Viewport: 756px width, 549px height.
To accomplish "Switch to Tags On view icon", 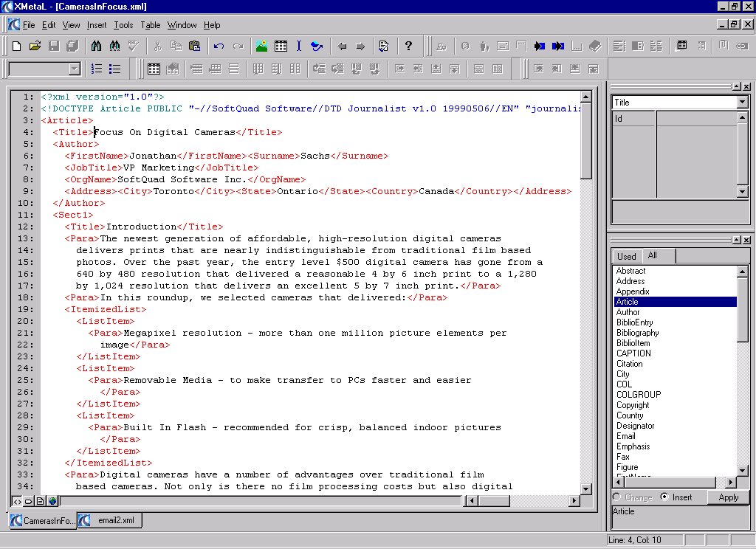I will pos(29,501).
